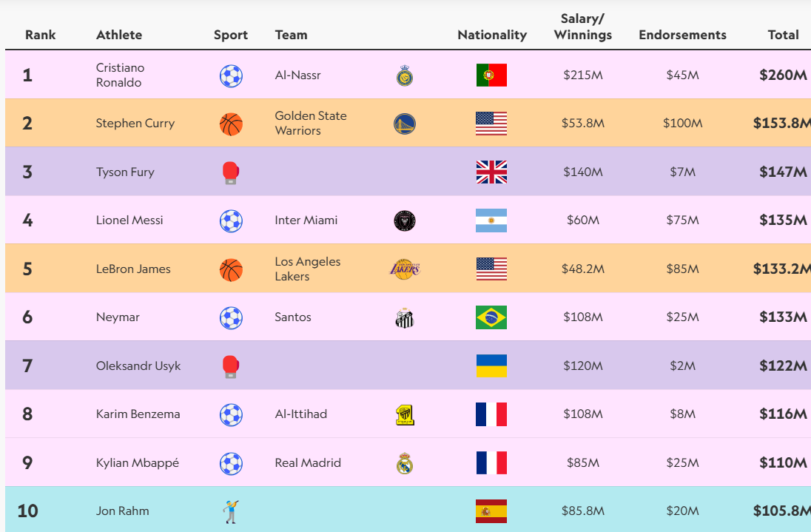Click Stephen Curry's $153.8M total cell
Screen dimensions: 811x532
tap(781, 124)
